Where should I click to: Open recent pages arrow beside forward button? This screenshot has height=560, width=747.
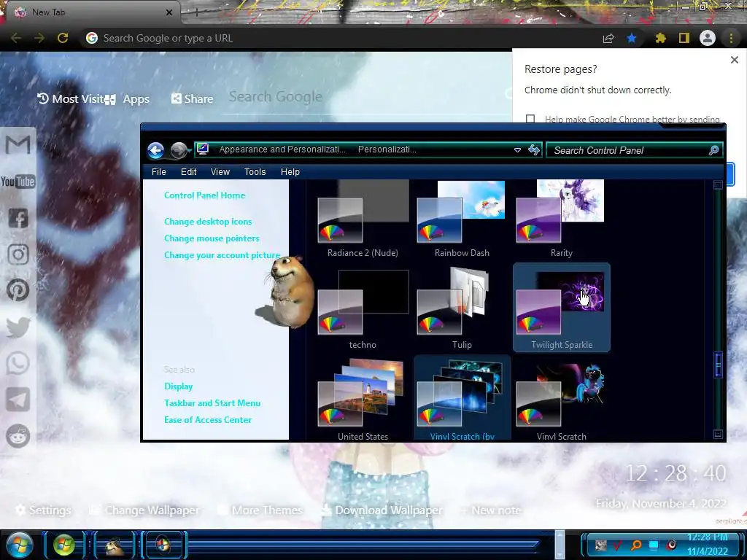pyautogui.click(x=190, y=150)
